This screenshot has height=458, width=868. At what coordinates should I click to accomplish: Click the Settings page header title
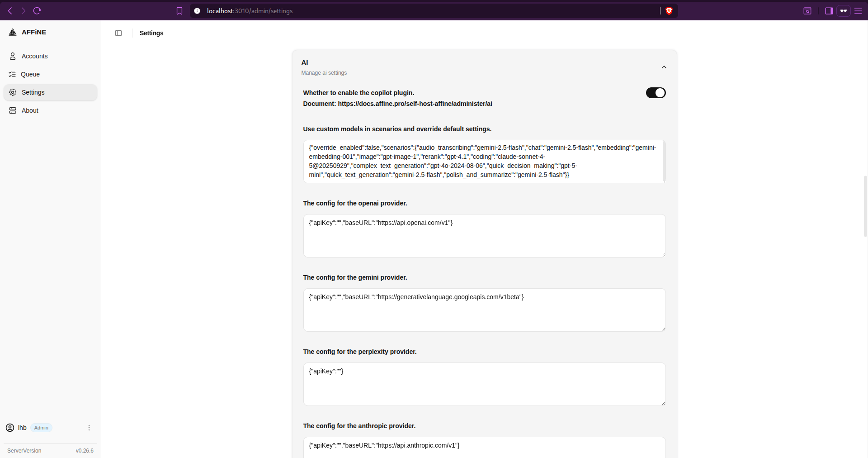click(151, 33)
